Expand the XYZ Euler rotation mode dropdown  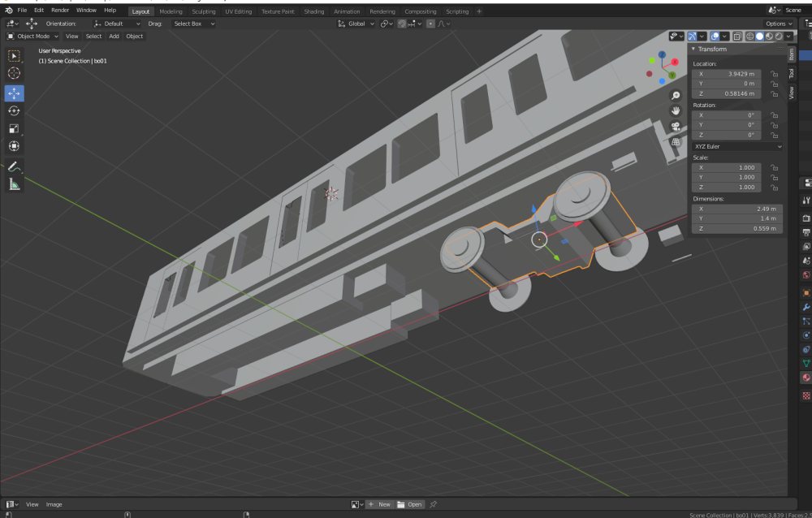pos(737,147)
